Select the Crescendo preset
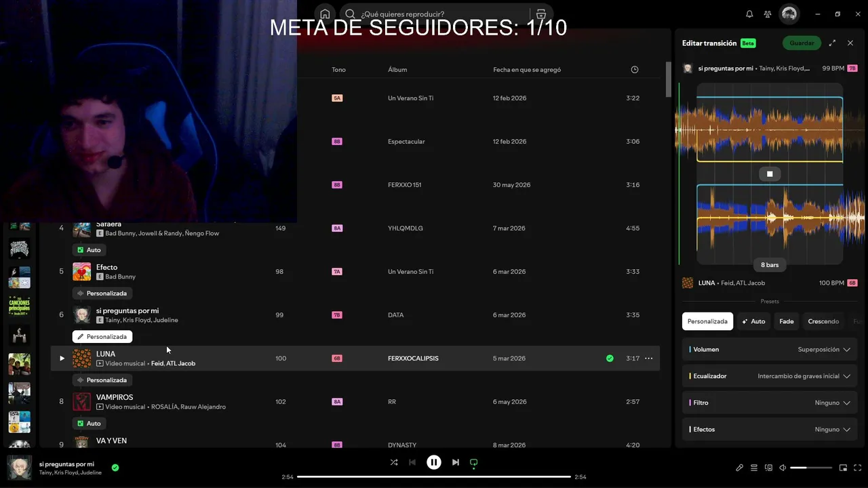 [x=823, y=321]
